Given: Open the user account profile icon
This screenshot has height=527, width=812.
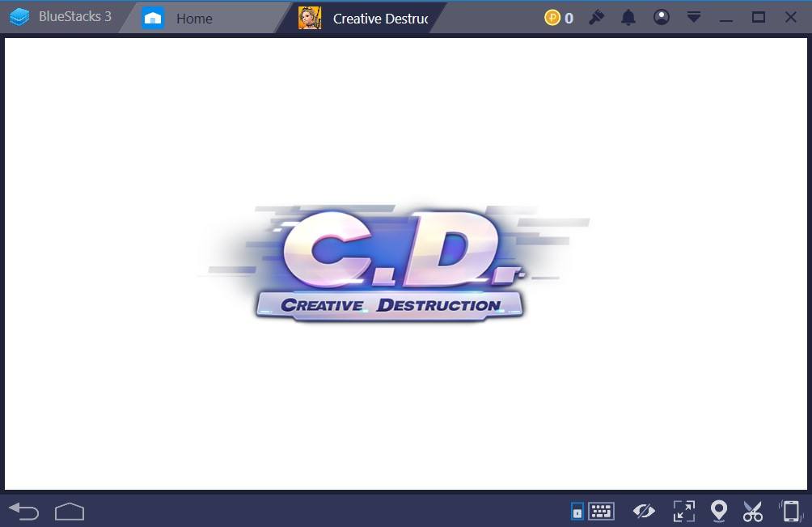Looking at the screenshot, I should click(x=662, y=17).
